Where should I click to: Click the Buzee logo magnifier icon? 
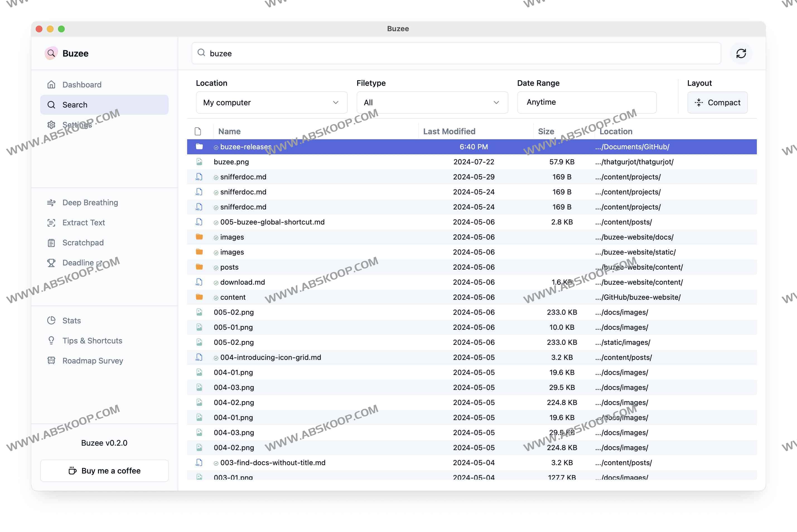pyautogui.click(x=51, y=53)
